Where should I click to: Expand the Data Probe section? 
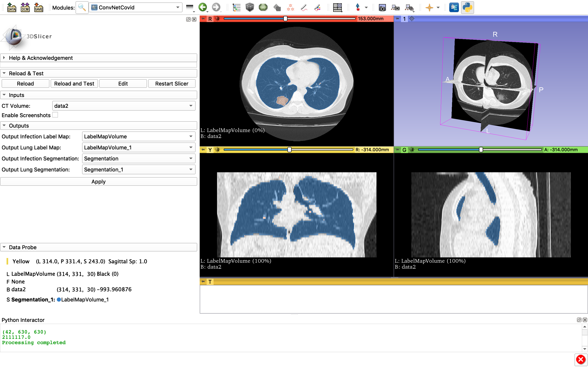pyautogui.click(x=4, y=247)
